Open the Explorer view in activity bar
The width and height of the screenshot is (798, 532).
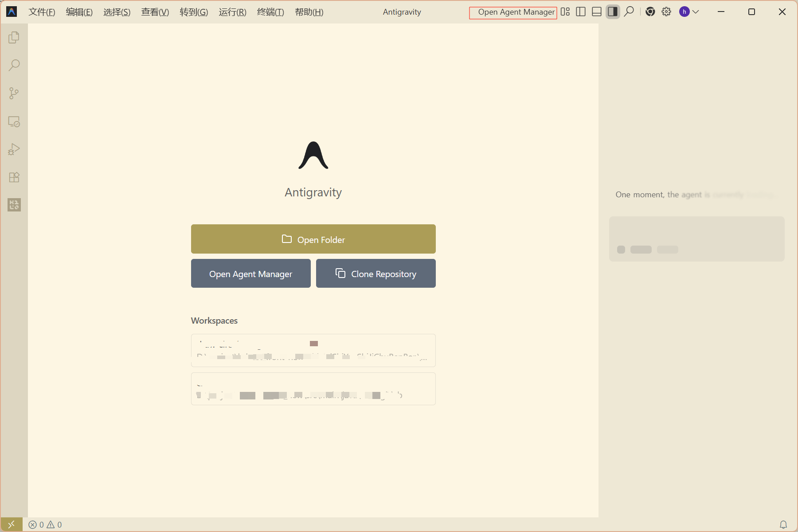coord(14,38)
